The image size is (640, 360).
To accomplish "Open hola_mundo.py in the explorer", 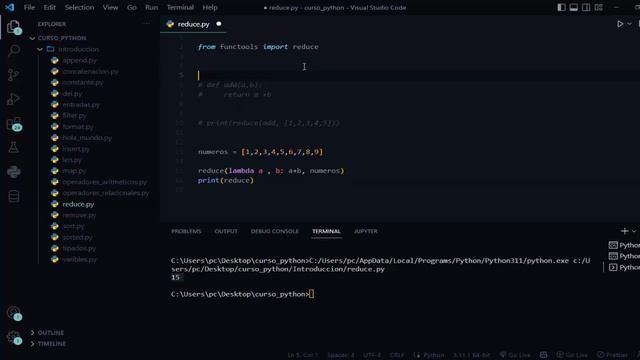I will pos(87,138).
